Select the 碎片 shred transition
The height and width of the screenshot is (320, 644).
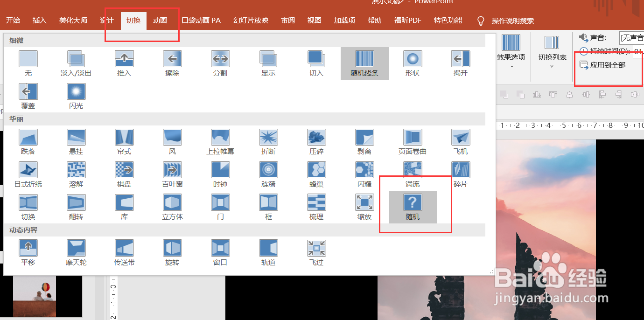[x=461, y=174]
